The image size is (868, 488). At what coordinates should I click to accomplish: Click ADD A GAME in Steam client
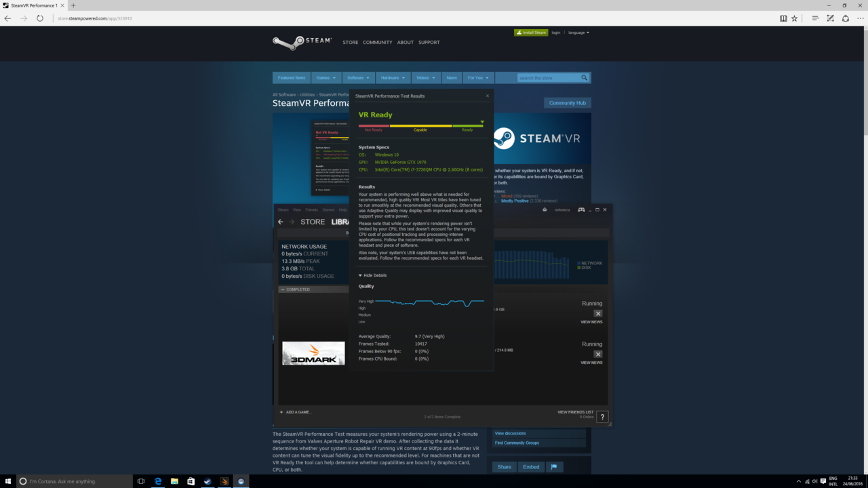[296, 412]
